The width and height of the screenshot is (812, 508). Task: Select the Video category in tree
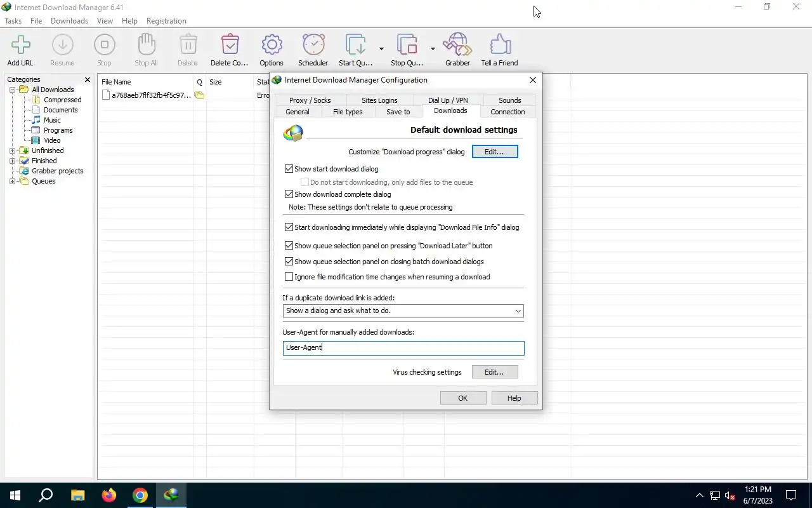tap(52, 140)
